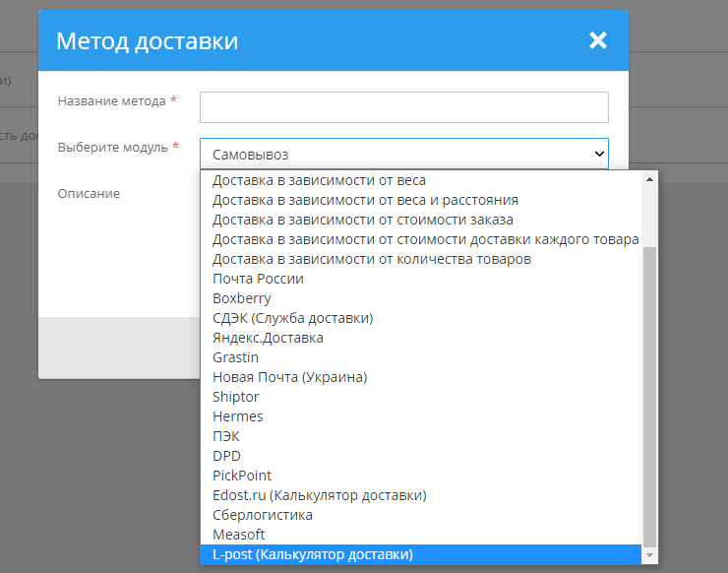The width and height of the screenshot is (728, 573).
Task: Select Почта России from the list
Action: coord(258,279)
